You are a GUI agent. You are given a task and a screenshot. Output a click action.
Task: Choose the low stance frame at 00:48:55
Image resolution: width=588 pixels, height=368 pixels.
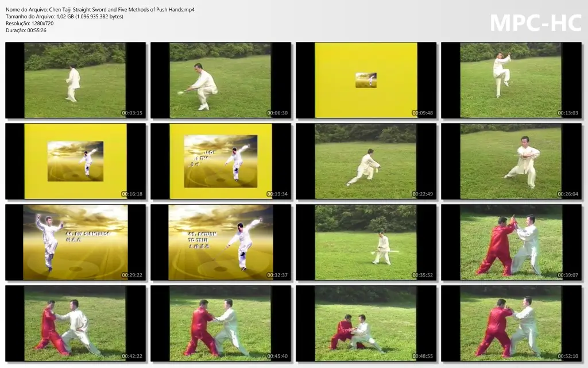coord(366,324)
